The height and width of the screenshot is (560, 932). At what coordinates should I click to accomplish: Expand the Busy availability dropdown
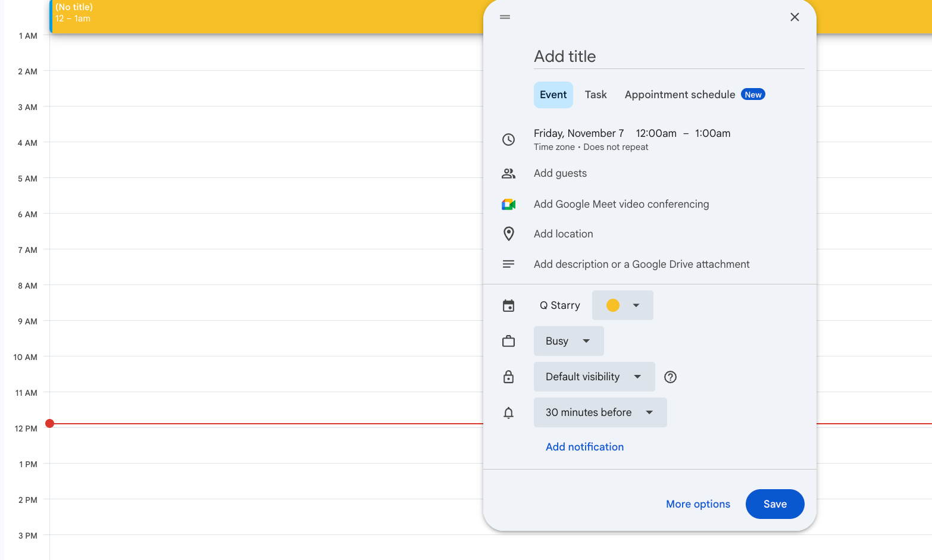coord(568,341)
